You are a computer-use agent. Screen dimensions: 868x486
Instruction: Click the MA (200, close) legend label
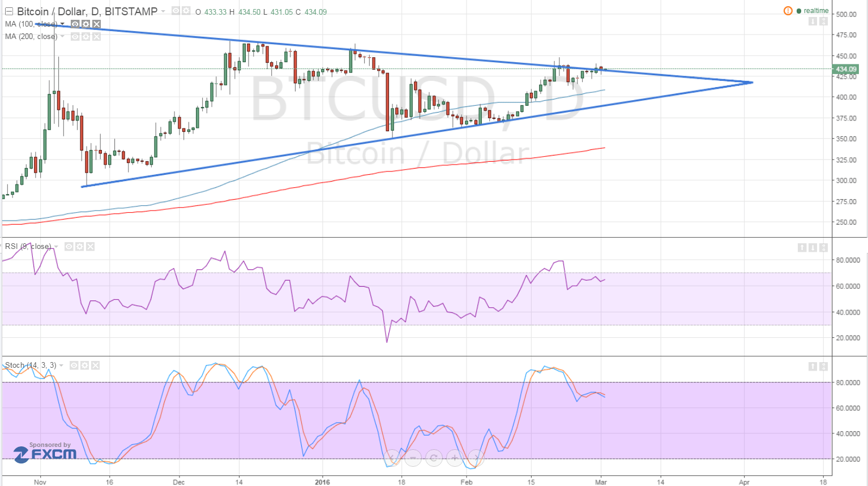pos(31,36)
